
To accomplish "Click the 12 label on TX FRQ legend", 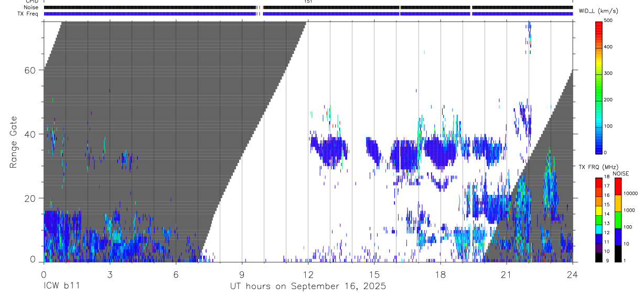I will click(606, 233).
